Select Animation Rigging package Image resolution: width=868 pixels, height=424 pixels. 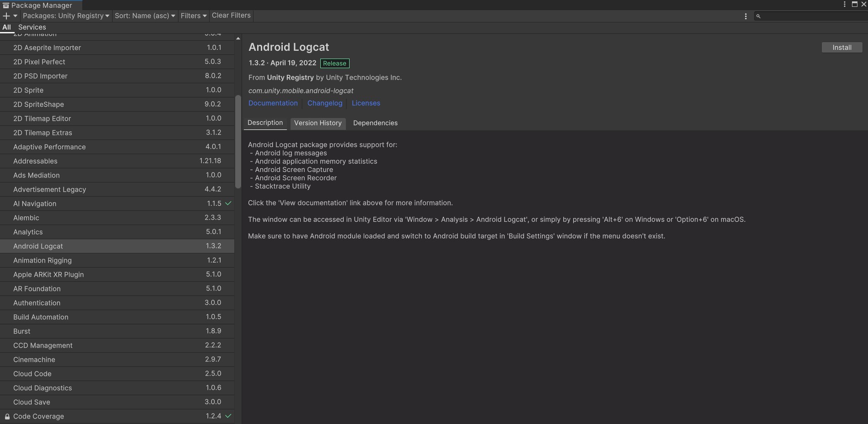(x=117, y=260)
